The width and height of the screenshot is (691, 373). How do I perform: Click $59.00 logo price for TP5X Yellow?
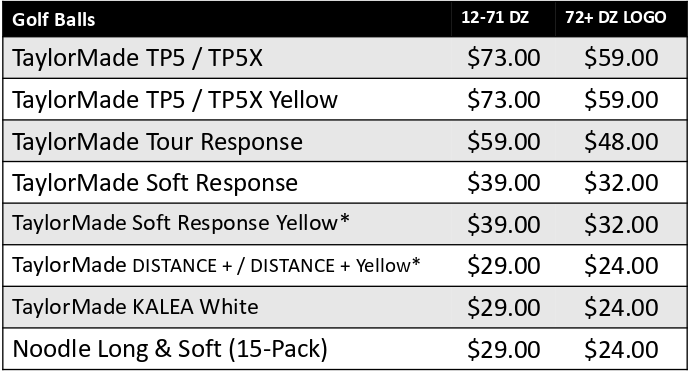(x=621, y=99)
